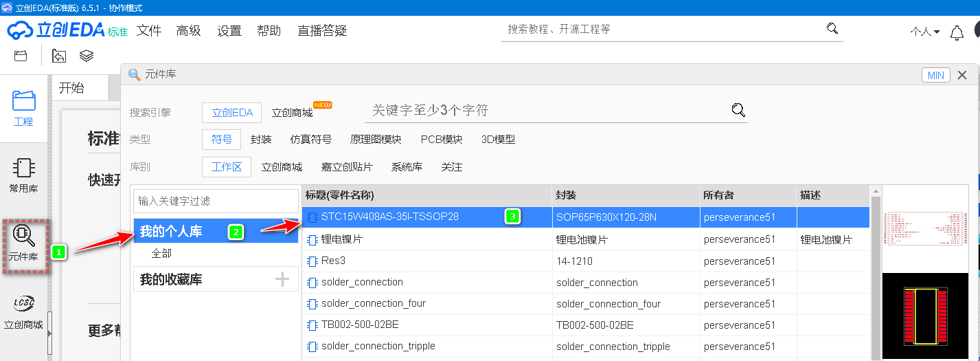Click the image import toolbar icon
This screenshot has width=980, height=361.
tap(59, 56)
